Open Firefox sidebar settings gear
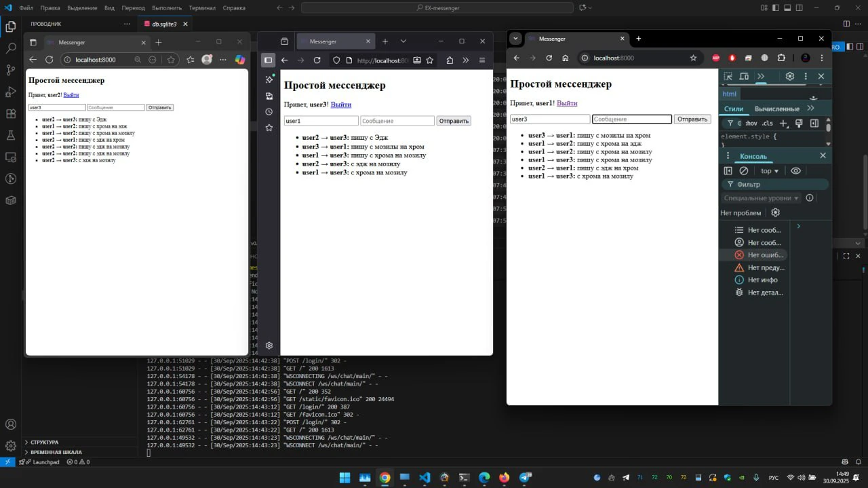 269,345
